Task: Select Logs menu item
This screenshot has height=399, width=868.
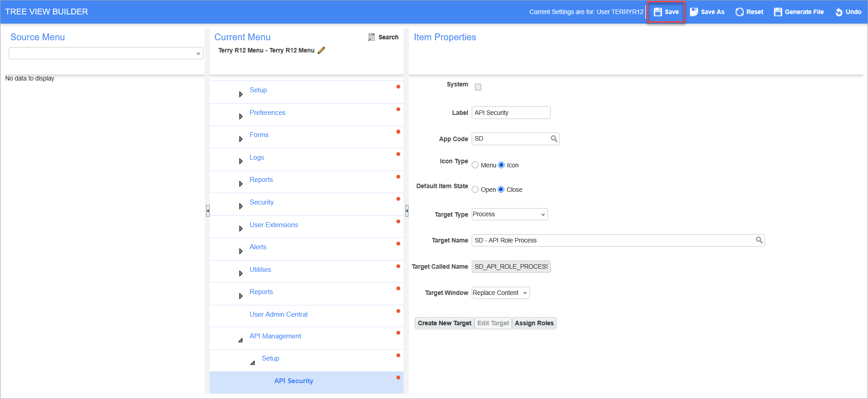Action: click(257, 157)
